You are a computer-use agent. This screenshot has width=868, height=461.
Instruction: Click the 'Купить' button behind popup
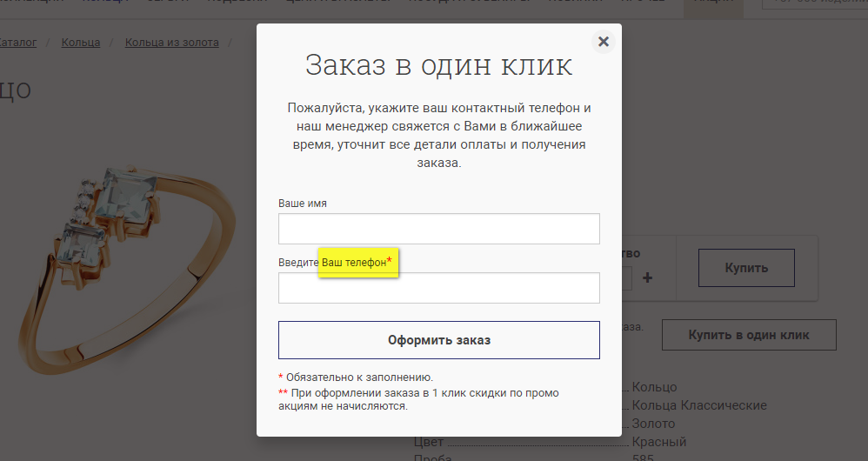coord(746,268)
